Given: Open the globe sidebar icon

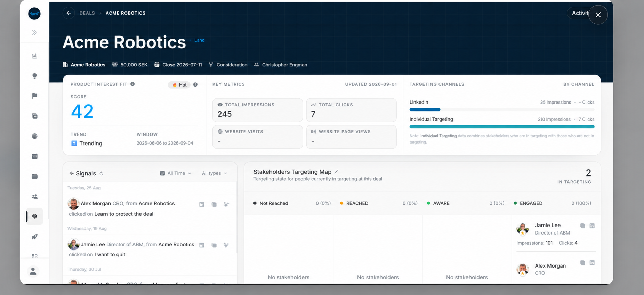Looking at the screenshot, I should click(34, 136).
